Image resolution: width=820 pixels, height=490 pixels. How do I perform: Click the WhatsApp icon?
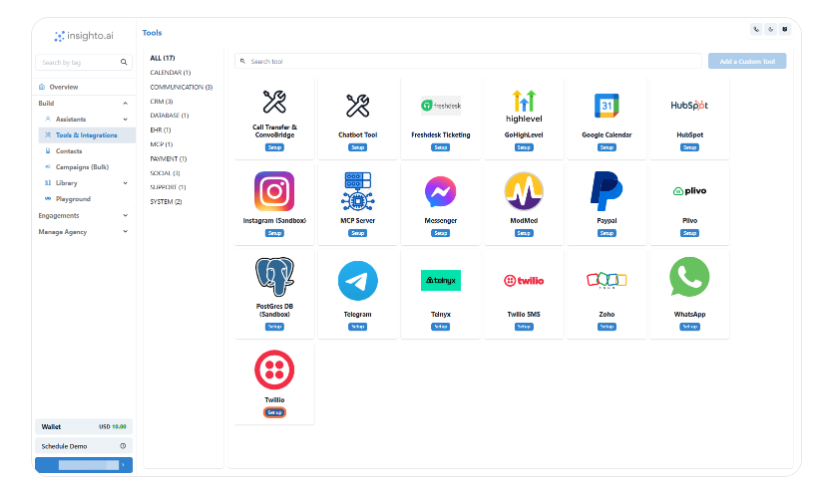point(689,277)
